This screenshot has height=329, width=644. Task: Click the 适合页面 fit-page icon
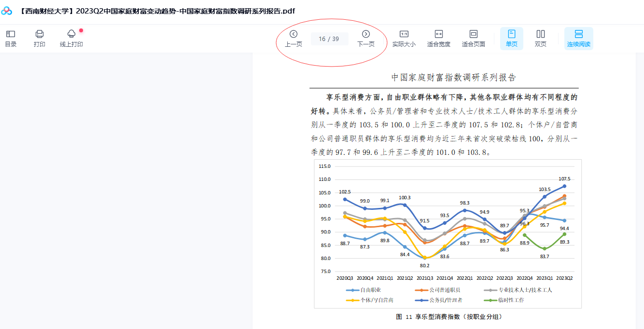(473, 38)
